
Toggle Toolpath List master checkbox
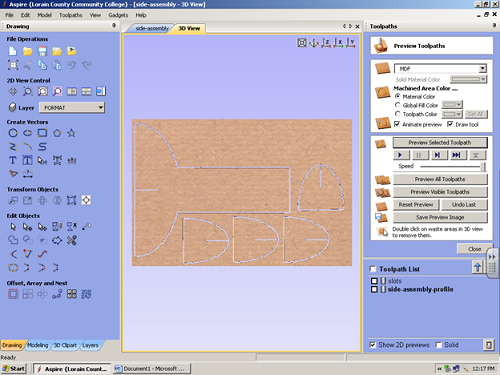pos(373,269)
